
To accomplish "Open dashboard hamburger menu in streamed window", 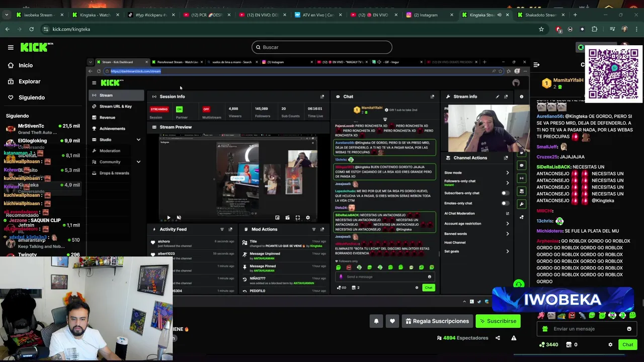I will (x=94, y=82).
